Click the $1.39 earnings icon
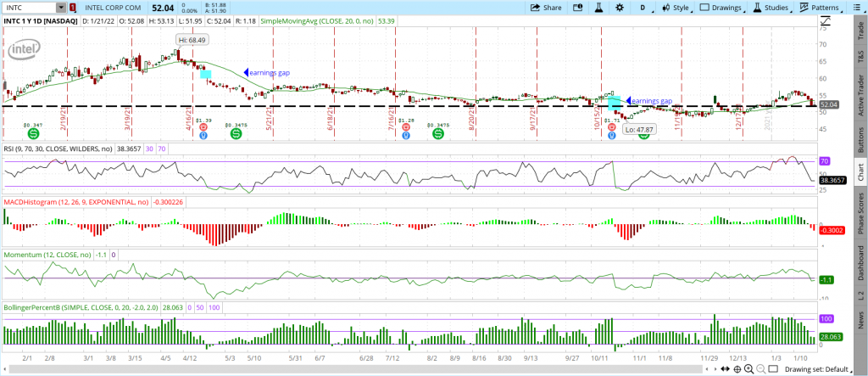 203,127
